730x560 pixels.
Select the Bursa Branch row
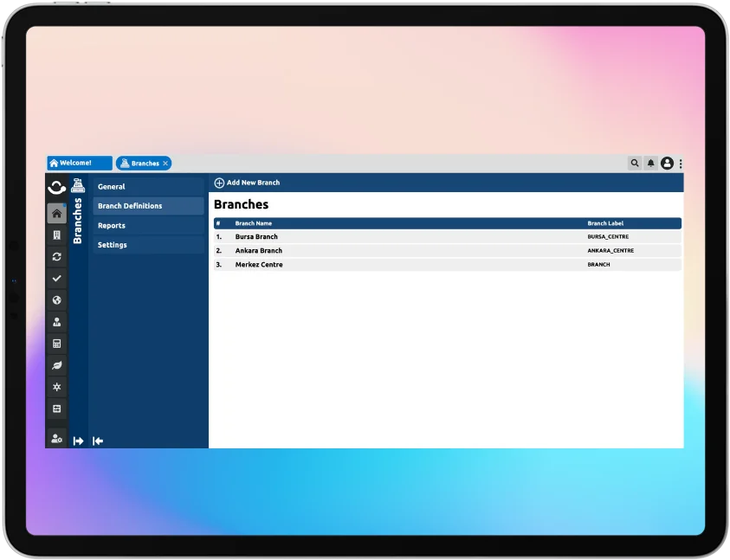tap(256, 236)
